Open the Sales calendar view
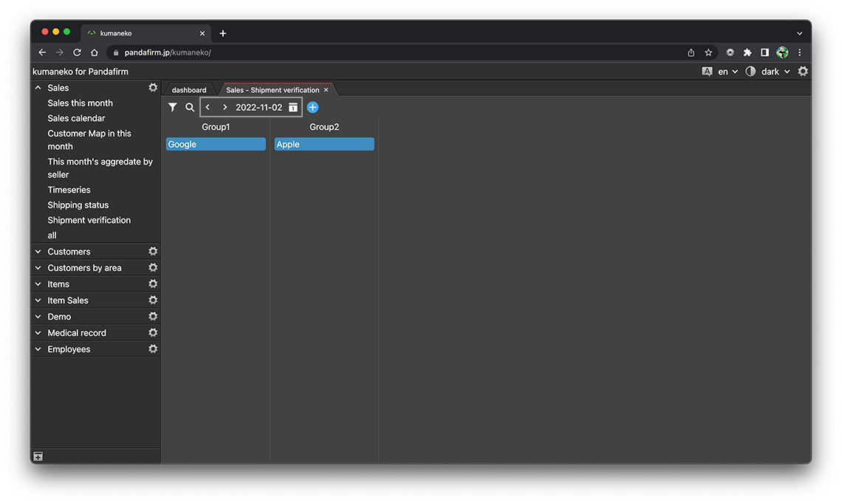This screenshot has width=842, height=504. pyautogui.click(x=76, y=118)
